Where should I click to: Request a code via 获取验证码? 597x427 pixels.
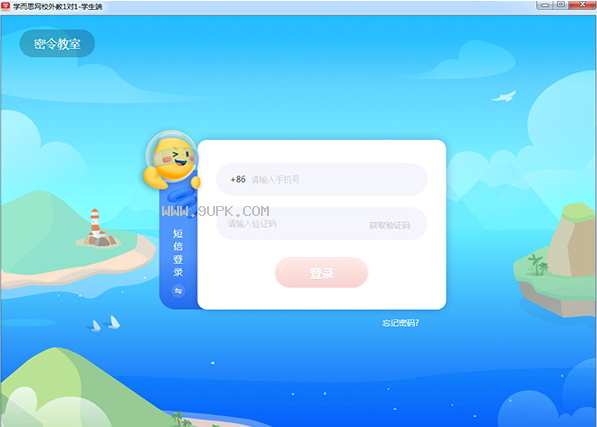coord(389,225)
